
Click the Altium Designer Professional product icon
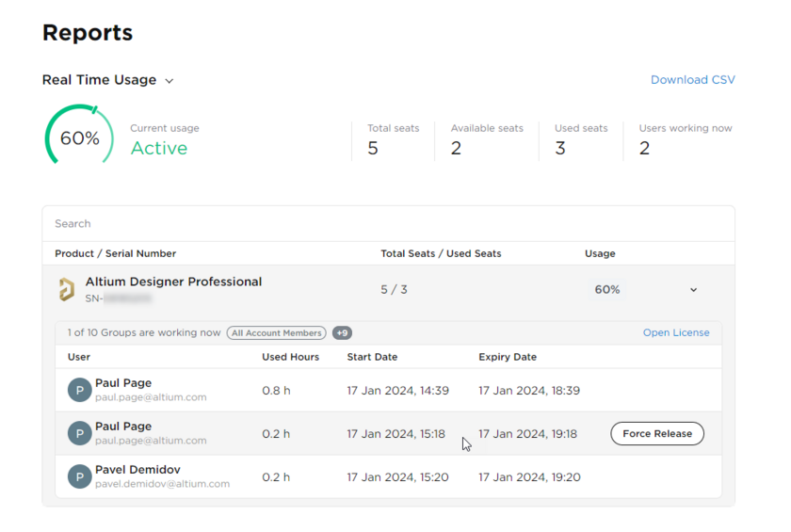67,289
